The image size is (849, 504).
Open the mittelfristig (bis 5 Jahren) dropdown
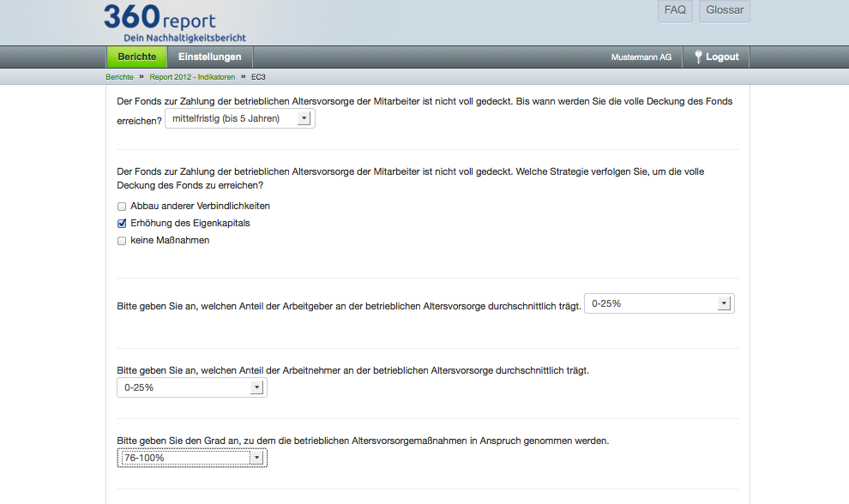tap(239, 118)
